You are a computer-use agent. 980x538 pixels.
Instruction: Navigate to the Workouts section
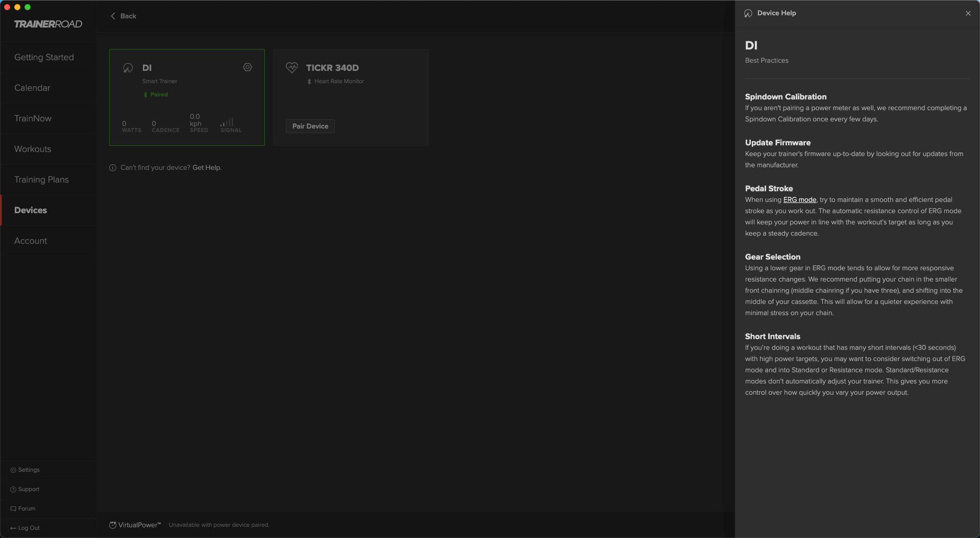pyautogui.click(x=32, y=149)
